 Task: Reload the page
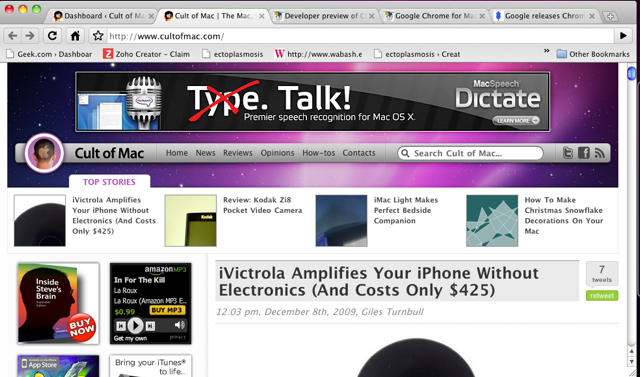pyautogui.click(x=52, y=36)
